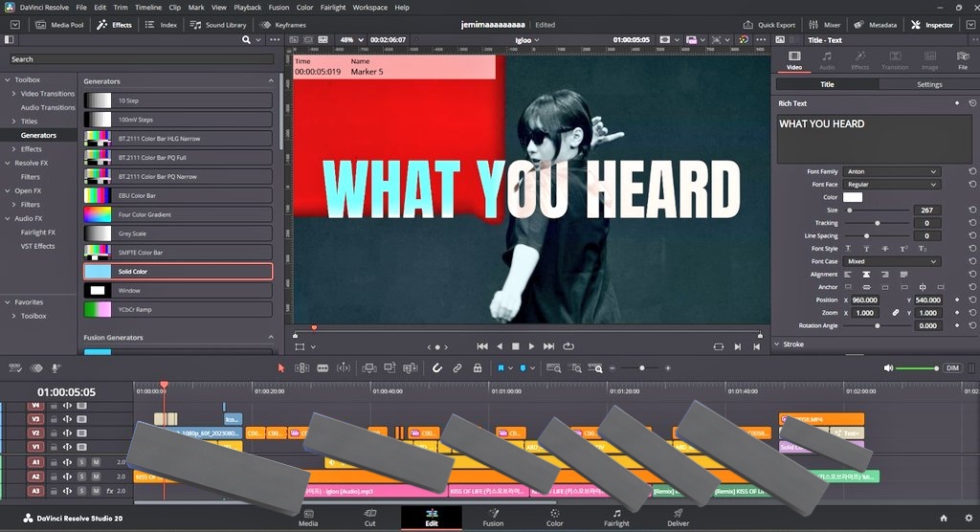This screenshot has height=532, width=980.
Task: Open the Workspace menu
Action: tap(369, 8)
